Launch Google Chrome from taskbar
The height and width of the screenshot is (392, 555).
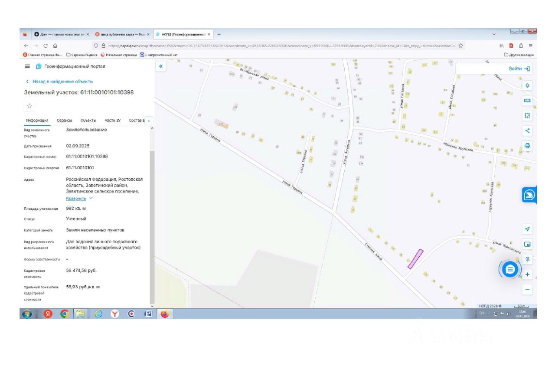point(65,314)
